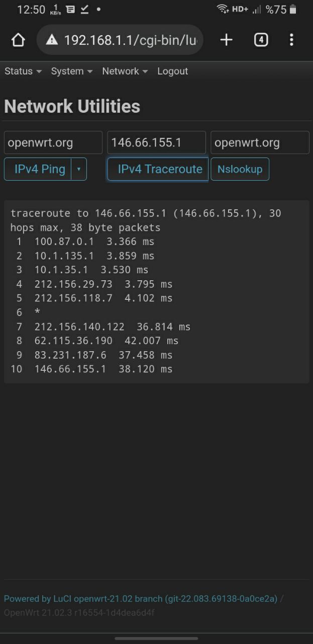The height and width of the screenshot is (644, 313).
Task: Tap the Wi-Fi icon in status bar
Action: pos(222,9)
